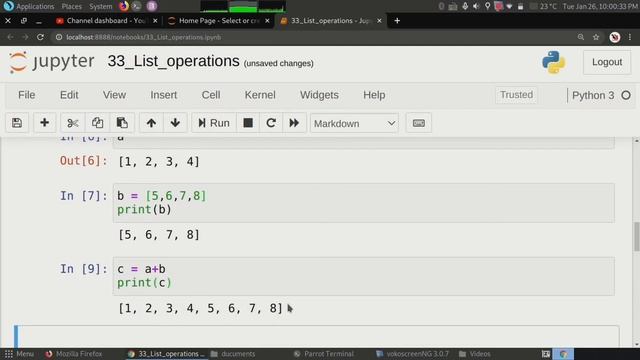Bookmark this page with the star icon
This screenshot has height=360, width=640.
(x=596, y=37)
